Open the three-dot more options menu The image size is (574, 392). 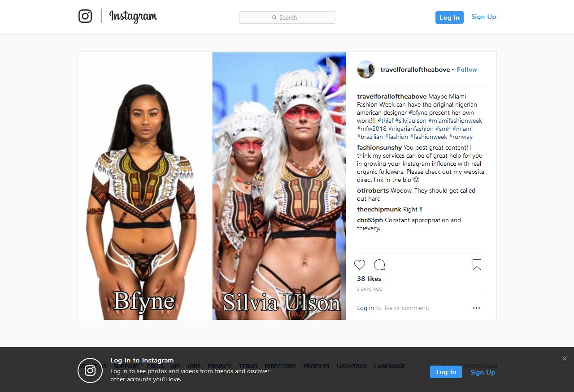[476, 308]
